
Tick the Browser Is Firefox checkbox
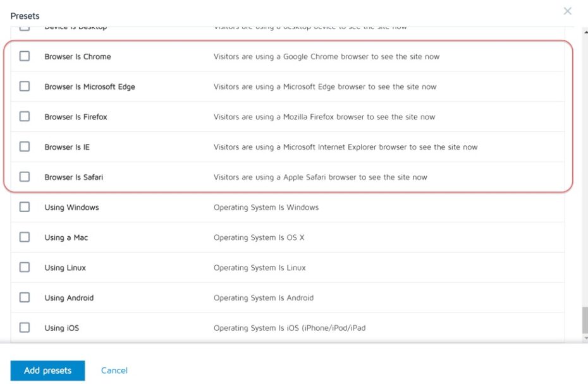pos(25,117)
